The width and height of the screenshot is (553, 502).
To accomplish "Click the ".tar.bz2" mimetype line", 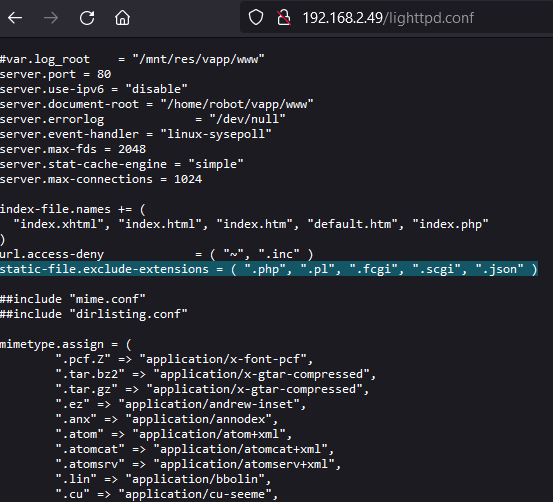I will tap(216, 374).
